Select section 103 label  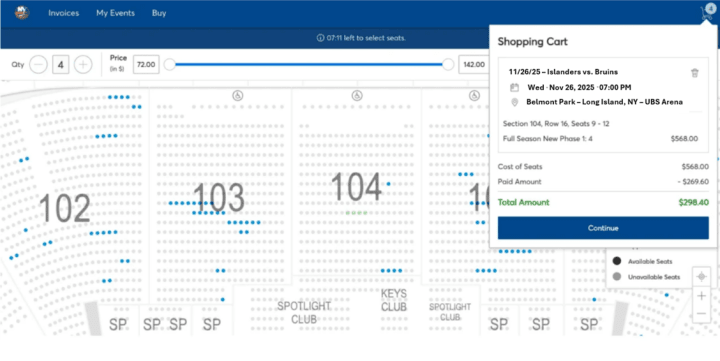click(x=219, y=198)
